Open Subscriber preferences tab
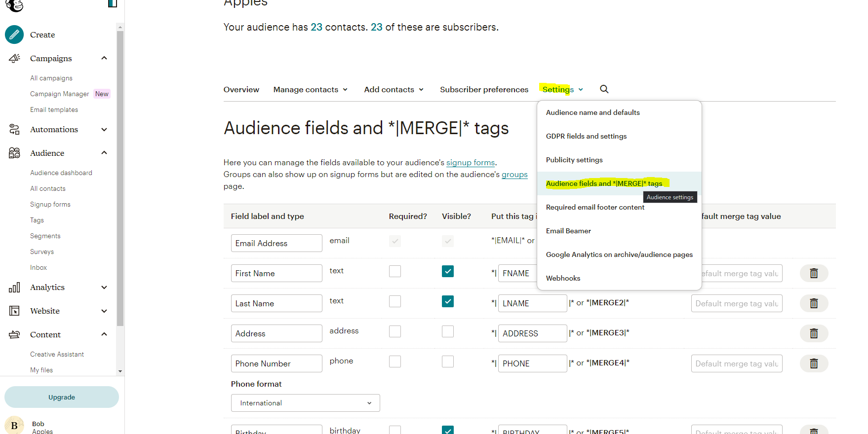 click(484, 89)
